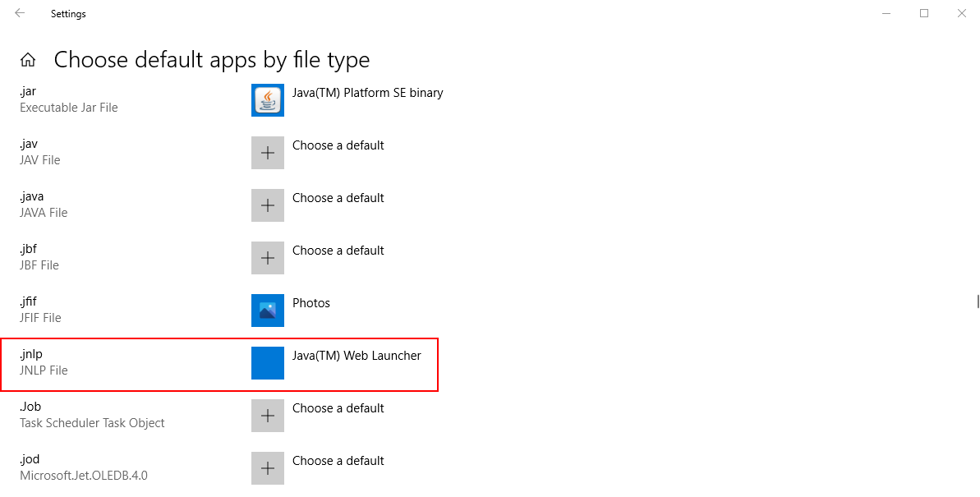Select the JAV File description
Viewport: 980px width, 497px height.
[x=40, y=160]
